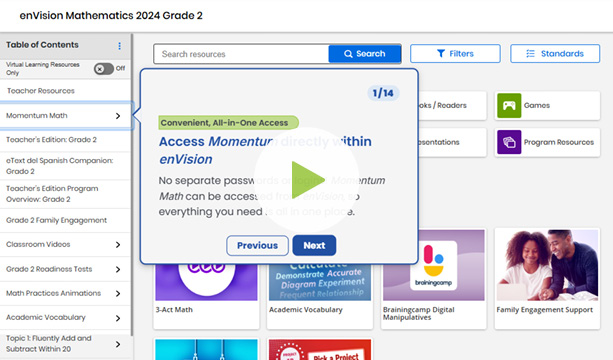Open the Program Resources category label
This screenshot has height=360, width=613.
[x=559, y=142]
